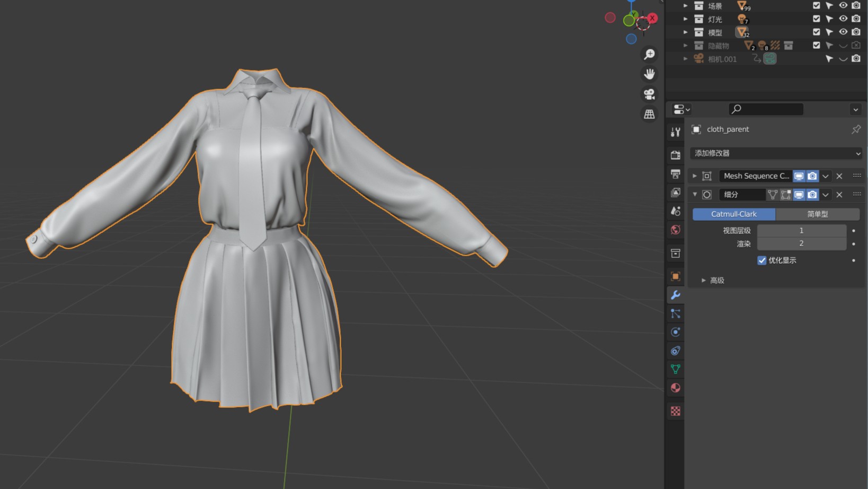Hide the 灯光 collection in viewport
868x489 pixels.
tap(843, 19)
